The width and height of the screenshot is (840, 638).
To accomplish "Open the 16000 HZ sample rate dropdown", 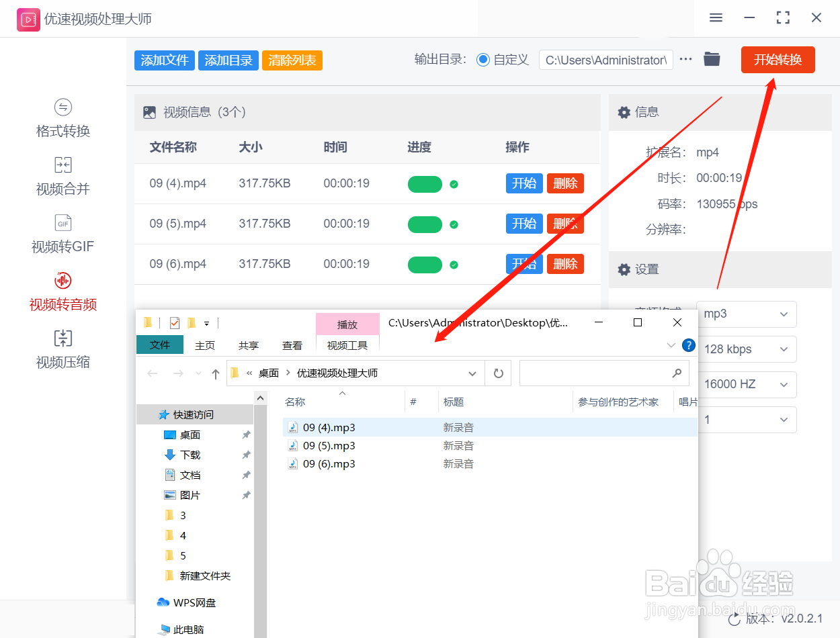I will (x=747, y=384).
